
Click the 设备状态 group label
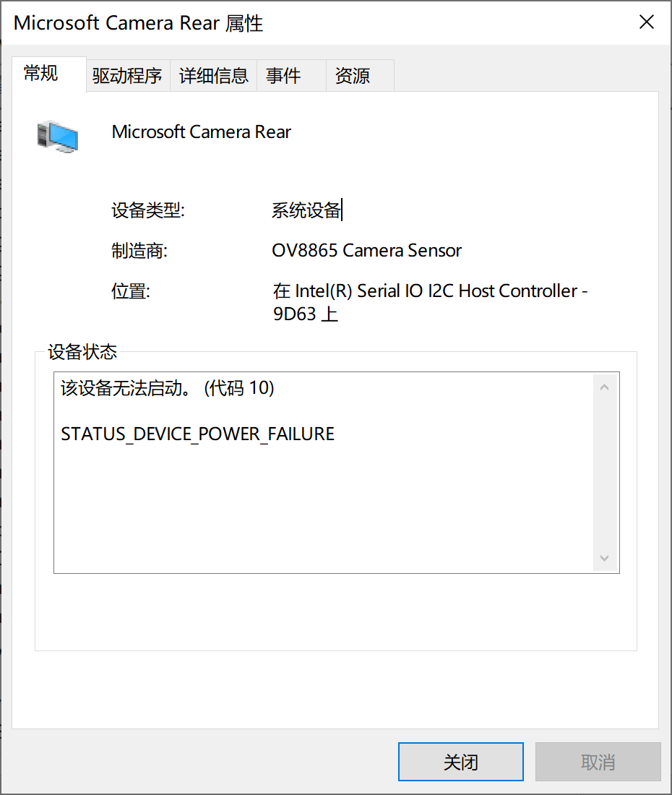[x=82, y=351]
